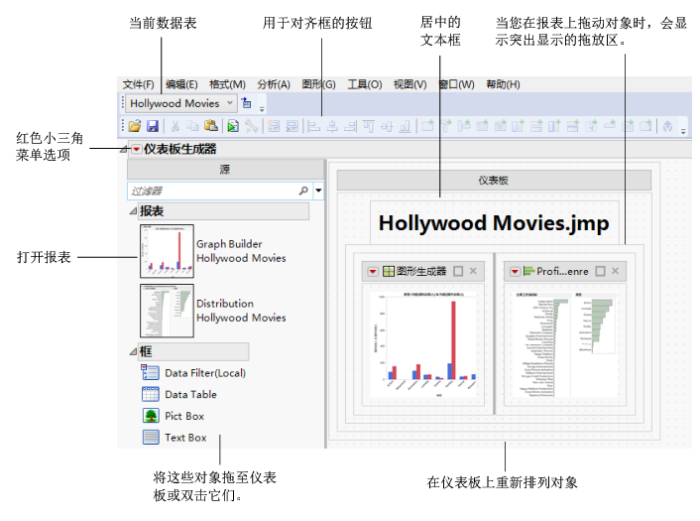Select the Data Filter(Local) box icon
This screenshot has height=521, width=700.
(150, 373)
